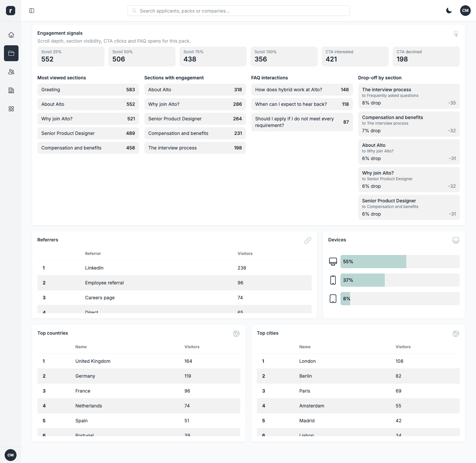Click About Alto row showing 552

(x=88, y=104)
